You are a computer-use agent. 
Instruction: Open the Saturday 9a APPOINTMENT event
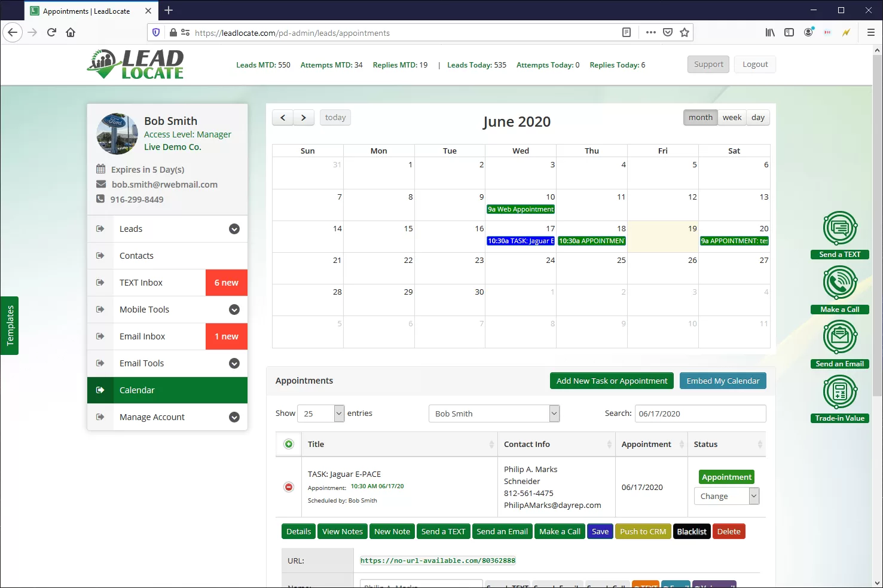coord(734,241)
